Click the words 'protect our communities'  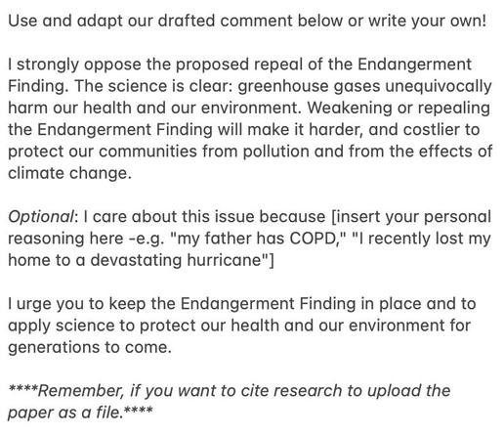103,152
